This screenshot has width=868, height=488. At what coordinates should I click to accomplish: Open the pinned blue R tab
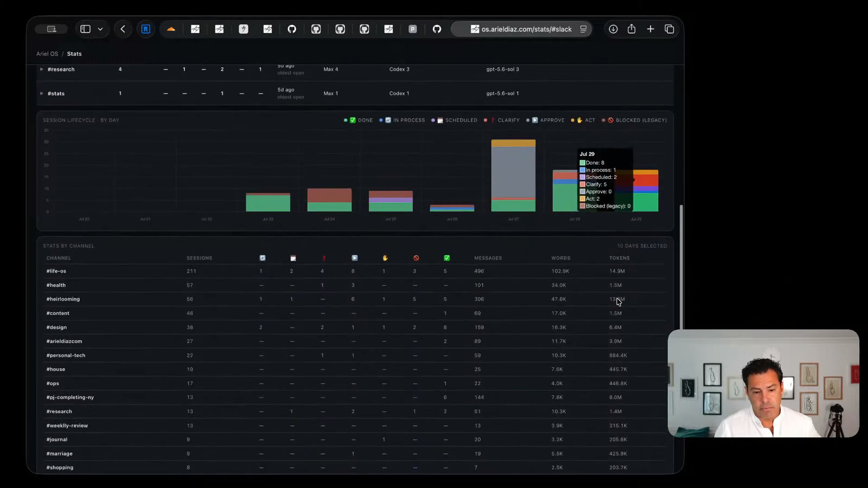(146, 29)
